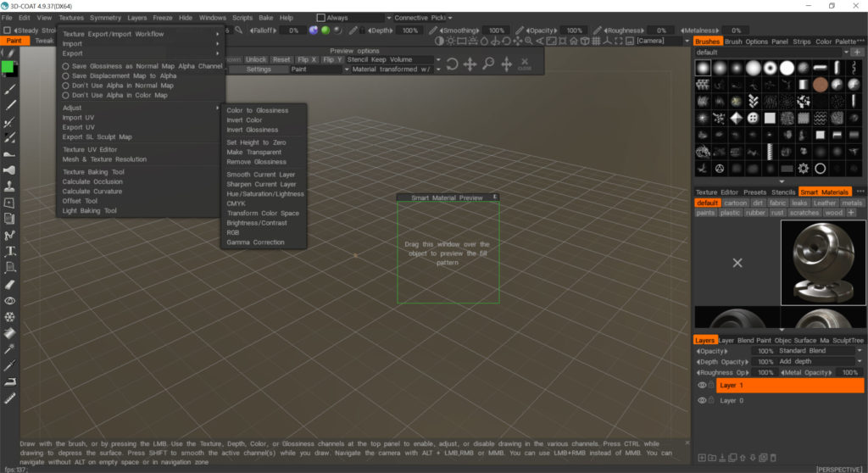Image resolution: width=868 pixels, height=473 pixels.
Task: Enable Don't Use Alpha in Normal Map
Action: click(118, 86)
